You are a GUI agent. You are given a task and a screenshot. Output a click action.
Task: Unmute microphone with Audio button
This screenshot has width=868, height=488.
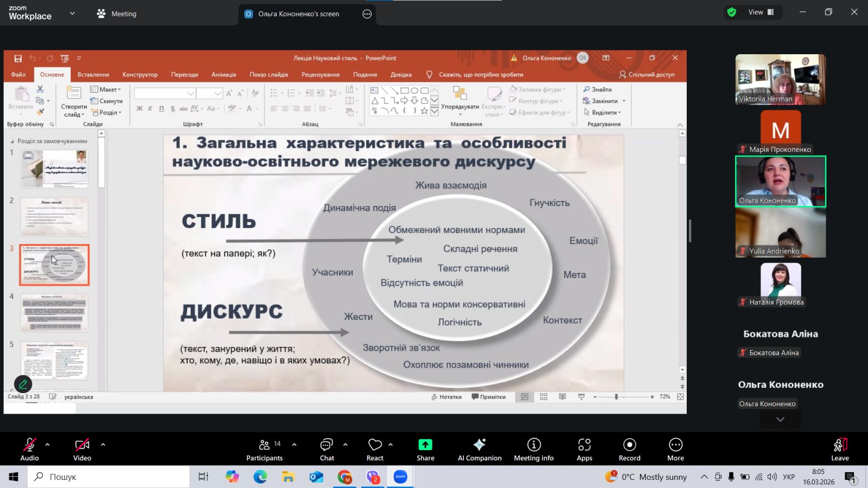click(29, 449)
